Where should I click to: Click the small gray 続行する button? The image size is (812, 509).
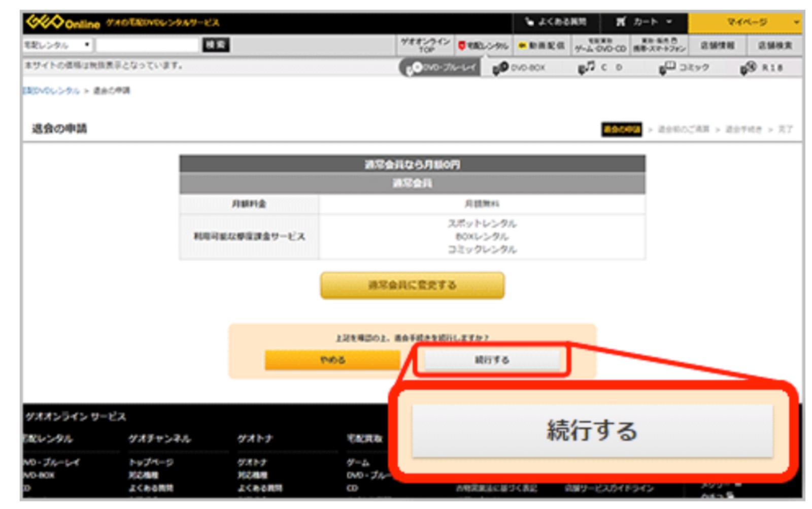pos(492,360)
